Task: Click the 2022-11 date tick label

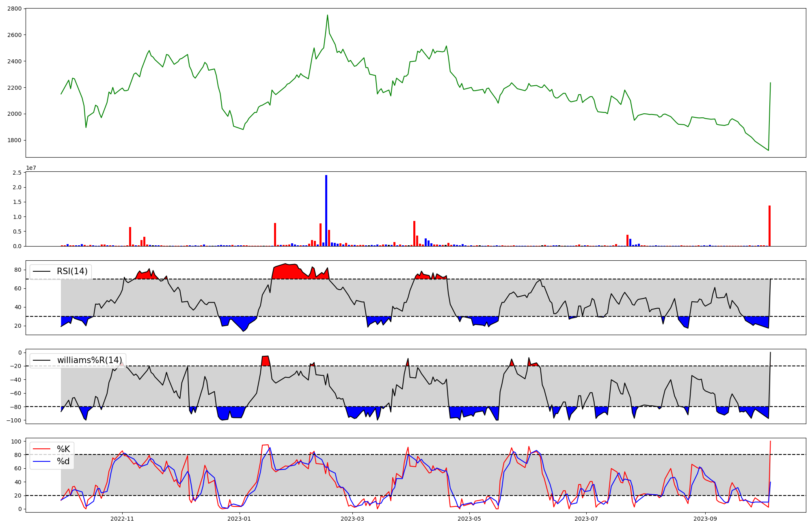Action: point(122,519)
